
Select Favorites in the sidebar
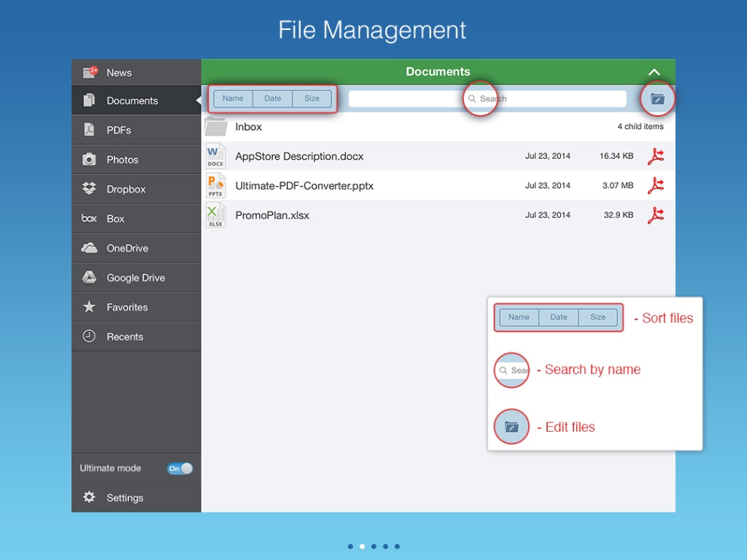coord(127,307)
